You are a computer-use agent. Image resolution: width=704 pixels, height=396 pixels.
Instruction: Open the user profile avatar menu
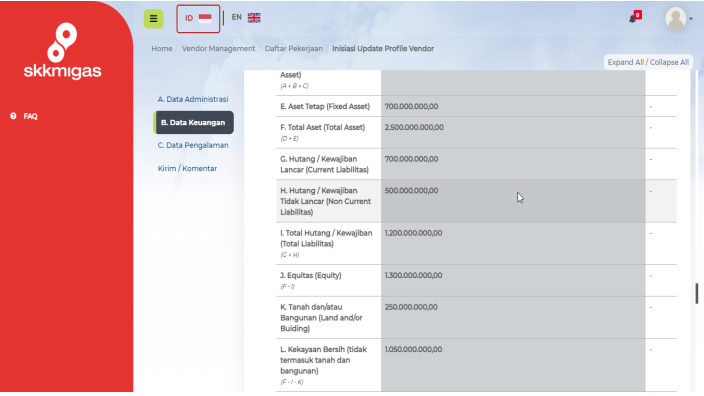pos(676,19)
